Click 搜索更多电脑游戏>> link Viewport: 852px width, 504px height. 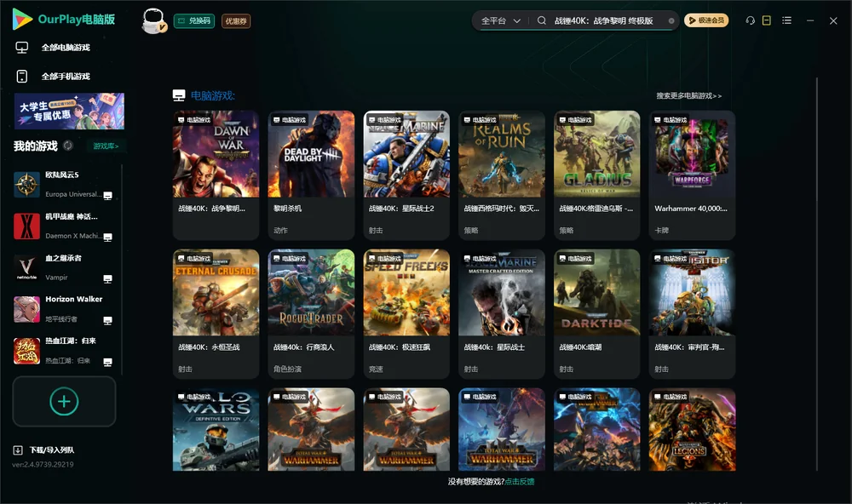(688, 95)
